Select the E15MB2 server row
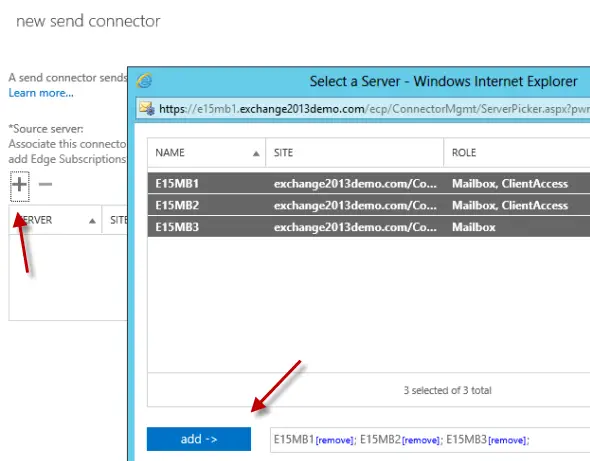This screenshot has width=590, height=461. [369, 205]
